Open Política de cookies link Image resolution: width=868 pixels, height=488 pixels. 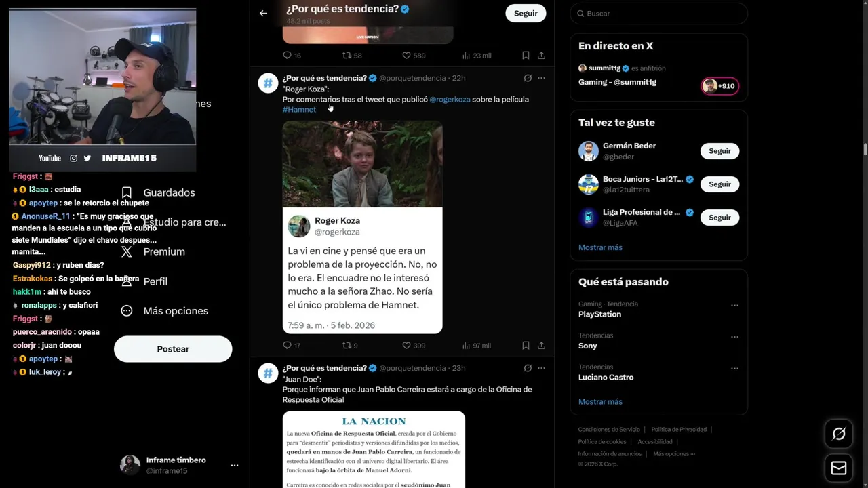(x=602, y=442)
